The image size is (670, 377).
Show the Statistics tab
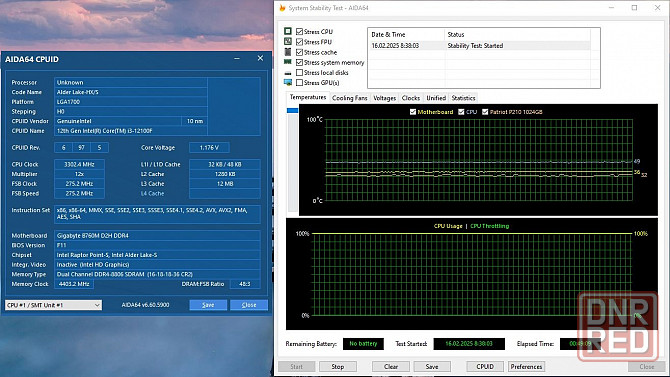(x=463, y=98)
